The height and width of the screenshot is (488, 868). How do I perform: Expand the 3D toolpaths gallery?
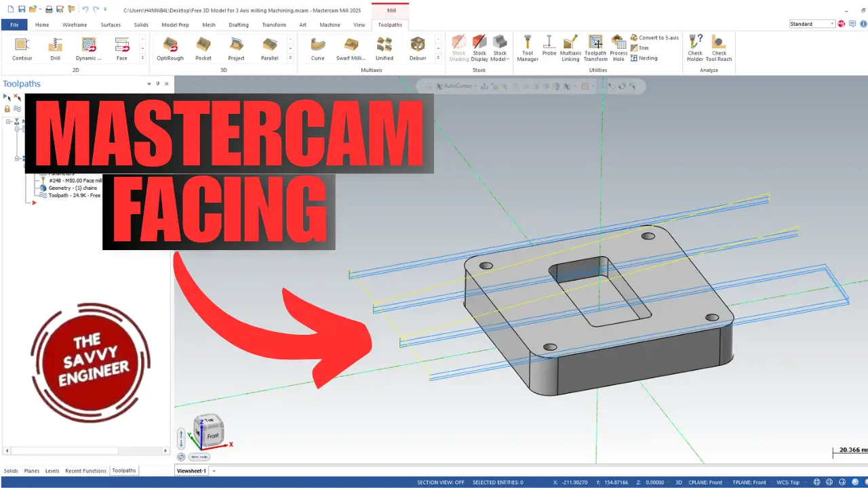[290, 59]
